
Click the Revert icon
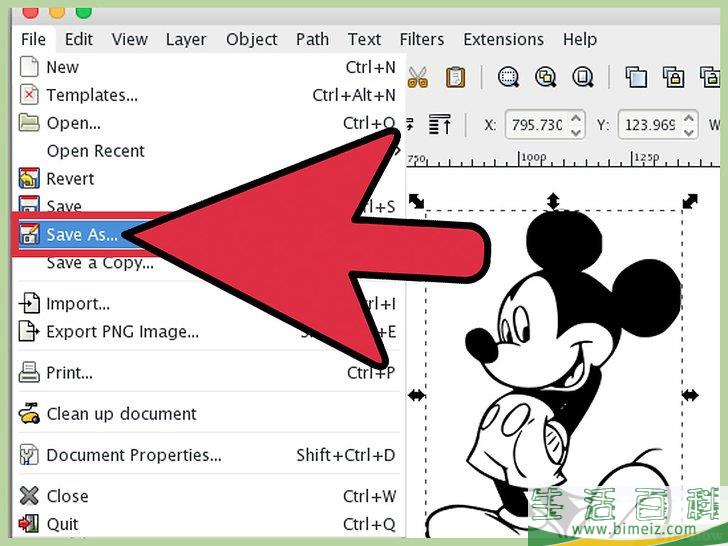click(29, 178)
